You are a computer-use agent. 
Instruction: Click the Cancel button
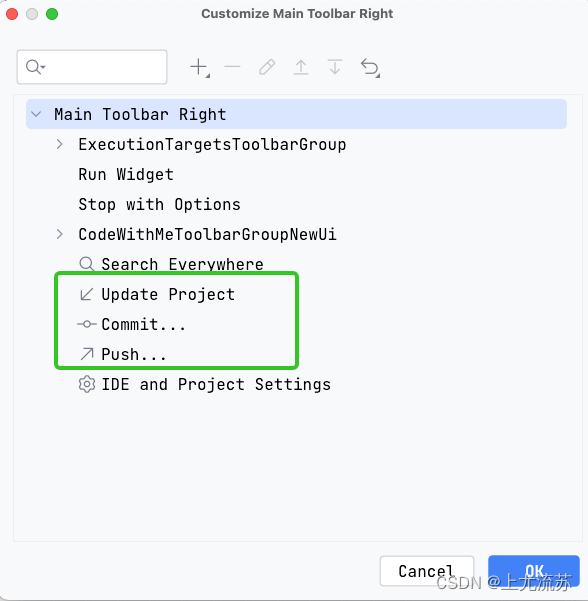[x=427, y=571]
